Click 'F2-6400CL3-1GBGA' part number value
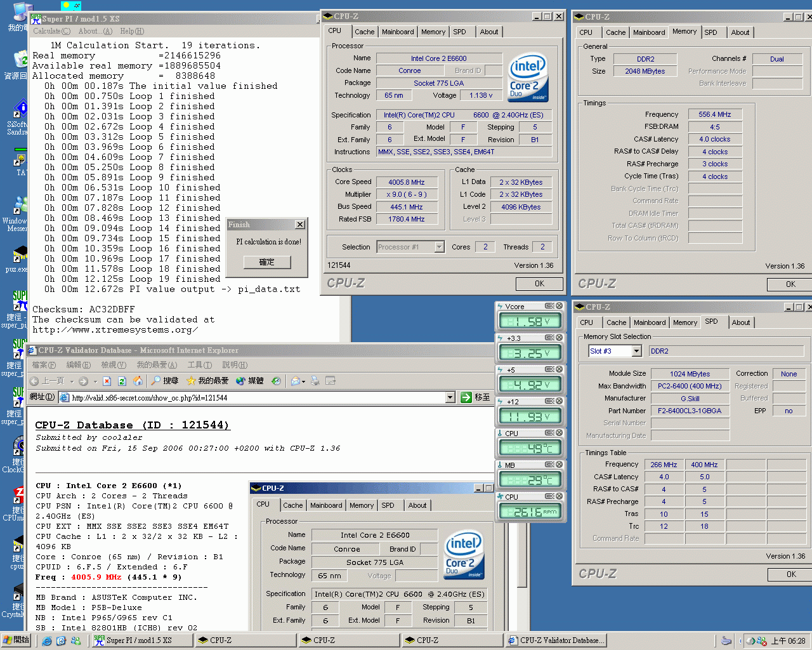 690,411
